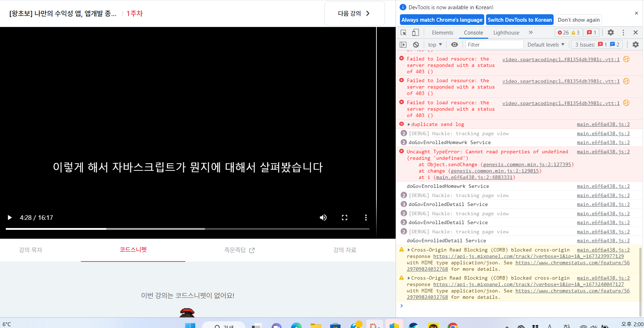Switch to the 강의 자료 tab
Screen dimensions: 644x328
(345, 250)
